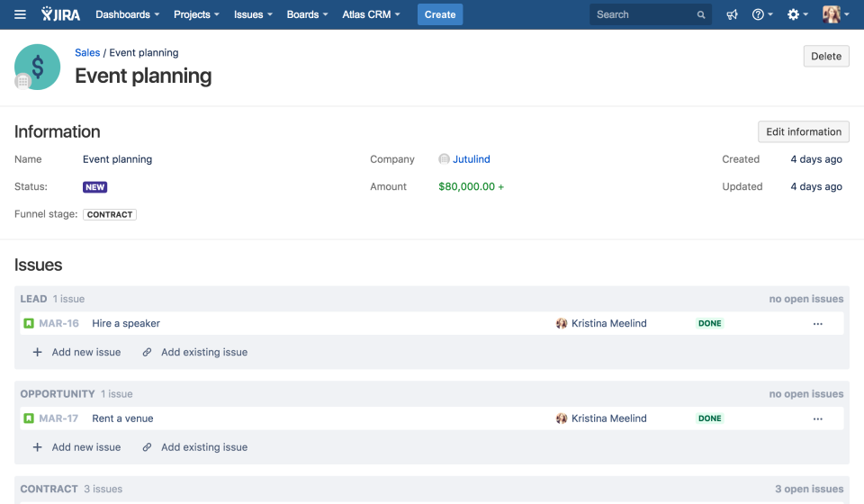The image size is (864, 504).
Task: Click the search magnifier icon
Action: pos(701,15)
